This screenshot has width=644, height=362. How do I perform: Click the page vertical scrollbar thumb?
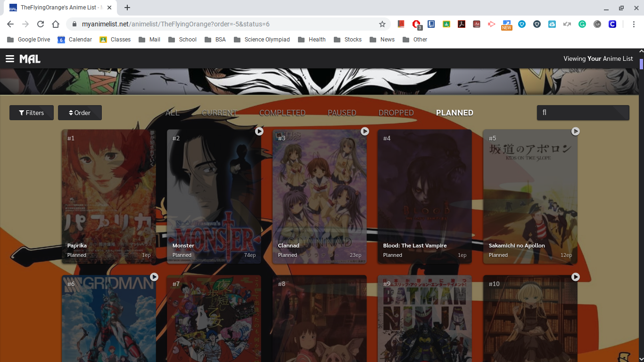(641, 64)
